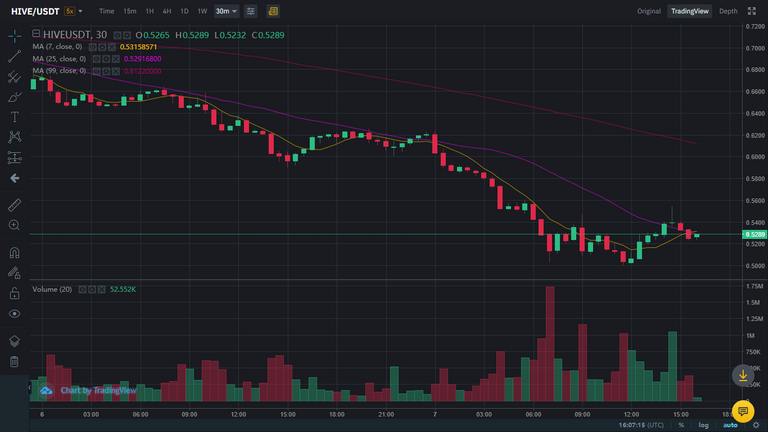Viewport: 768px width, 432px height.
Task: Toggle hide all drawing tools eye
Action: coord(14,313)
